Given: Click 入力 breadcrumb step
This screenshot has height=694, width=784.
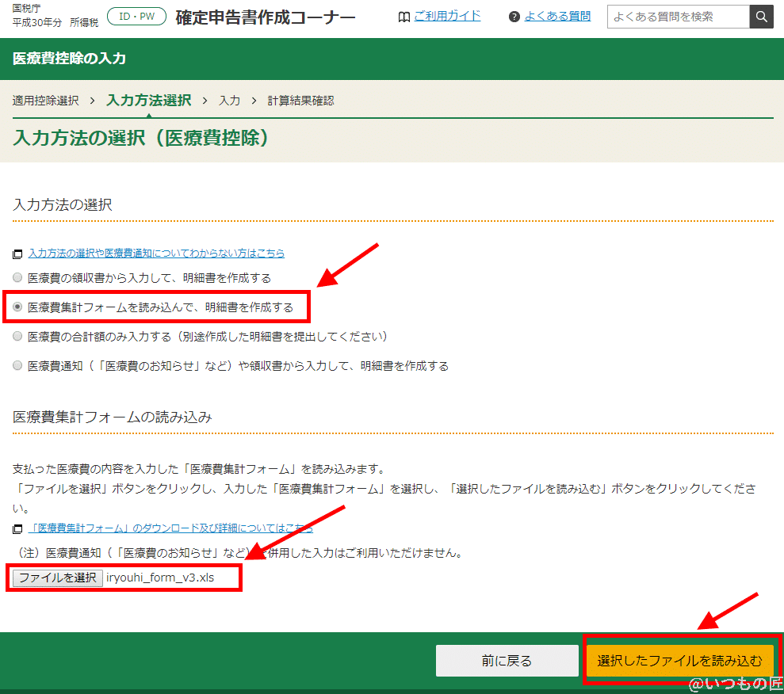Looking at the screenshot, I should click(x=230, y=101).
